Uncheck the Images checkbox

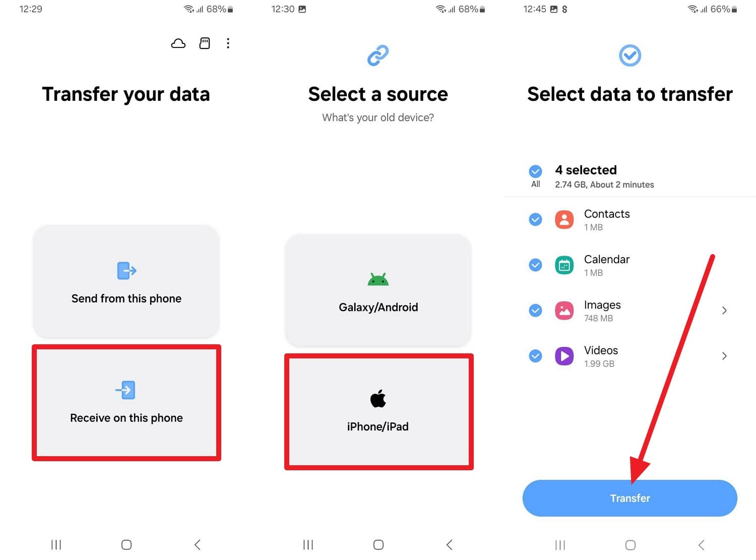[x=535, y=310]
